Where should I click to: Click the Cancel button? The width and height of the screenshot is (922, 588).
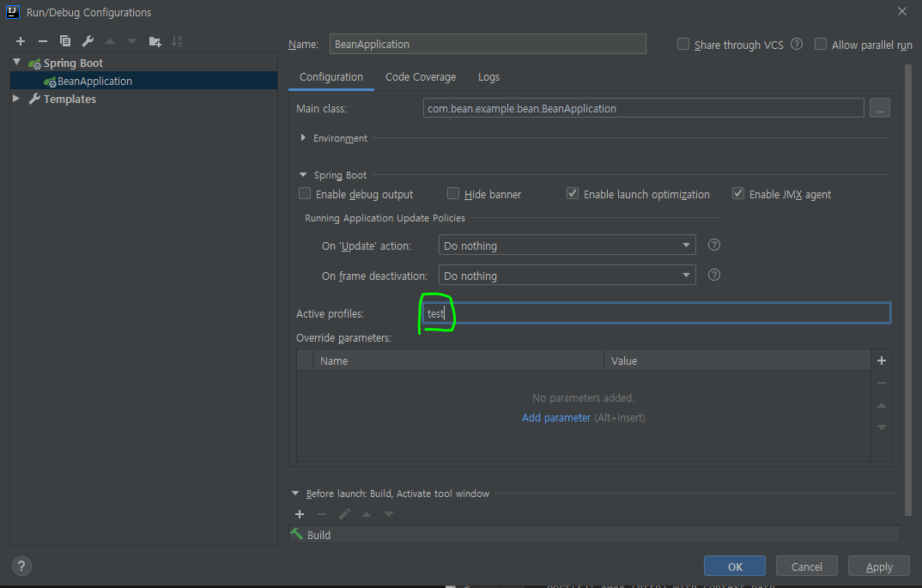[x=807, y=567]
